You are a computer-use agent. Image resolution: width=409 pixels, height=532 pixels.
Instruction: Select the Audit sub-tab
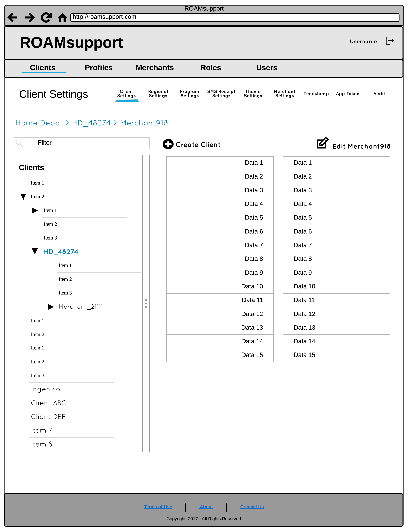click(x=379, y=94)
